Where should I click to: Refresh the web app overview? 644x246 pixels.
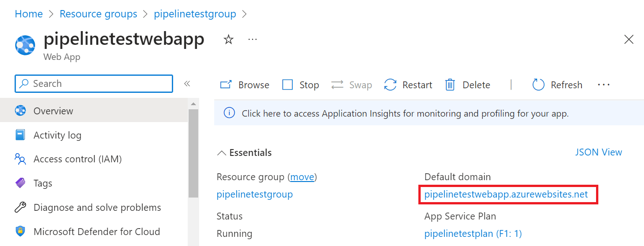(x=557, y=85)
